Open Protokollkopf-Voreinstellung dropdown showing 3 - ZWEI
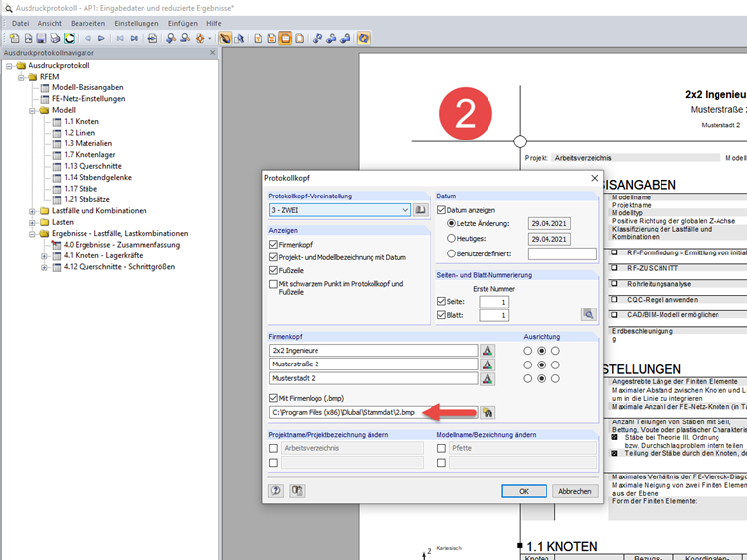 point(340,210)
